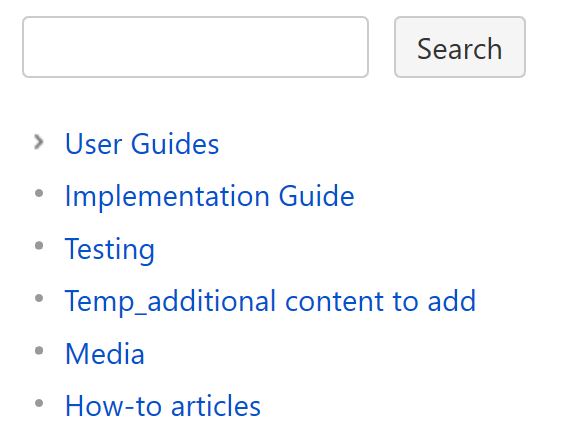Show child pages under User Guides
579x444 pixels.
click(x=39, y=142)
